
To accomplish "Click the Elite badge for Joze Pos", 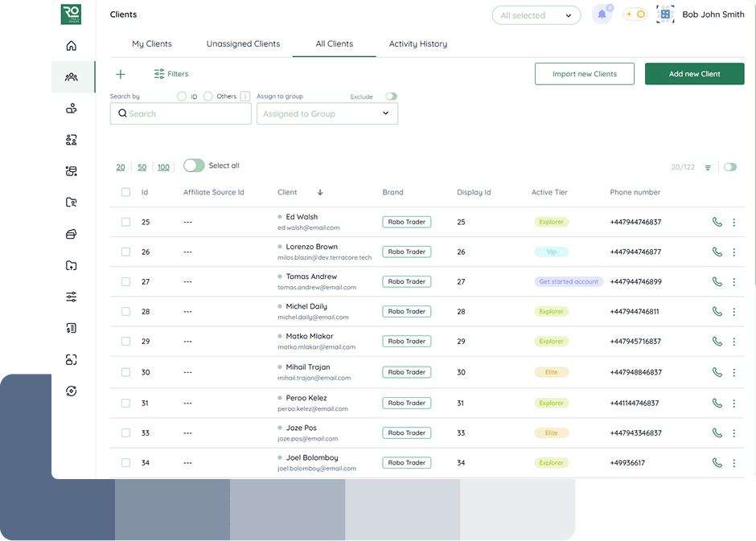I will tap(552, 433).
